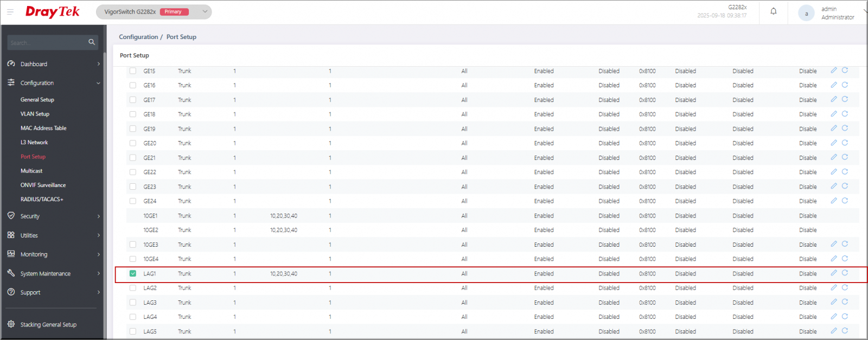Select the GE18 row checkbox
Viewport: 868px width, 340px height.
point(133,114)
